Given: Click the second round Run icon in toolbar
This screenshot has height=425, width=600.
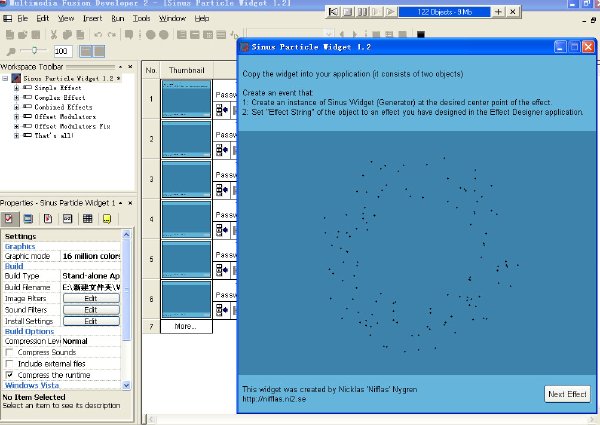Looking at the screenshot, I should point(164,35).
